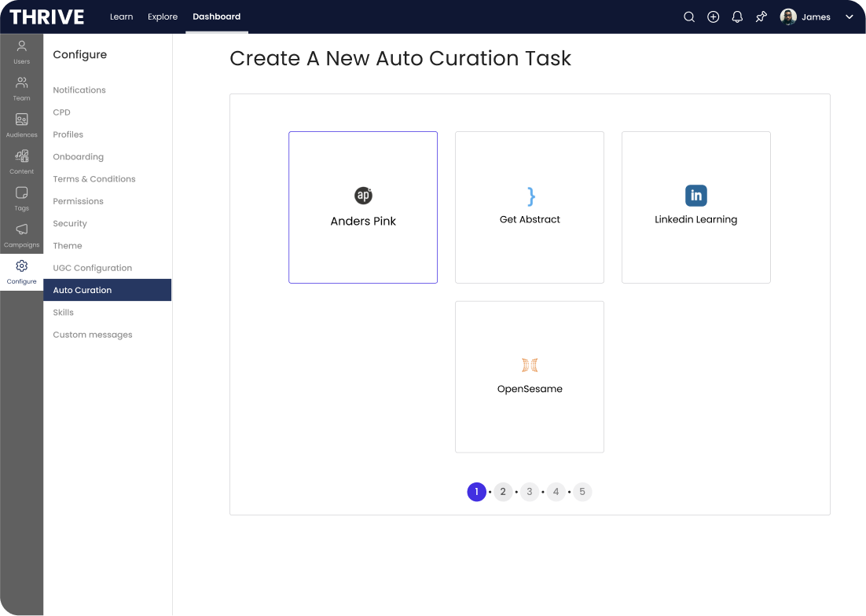
Task: Go to pagination step 3
Action: [530, 492]
